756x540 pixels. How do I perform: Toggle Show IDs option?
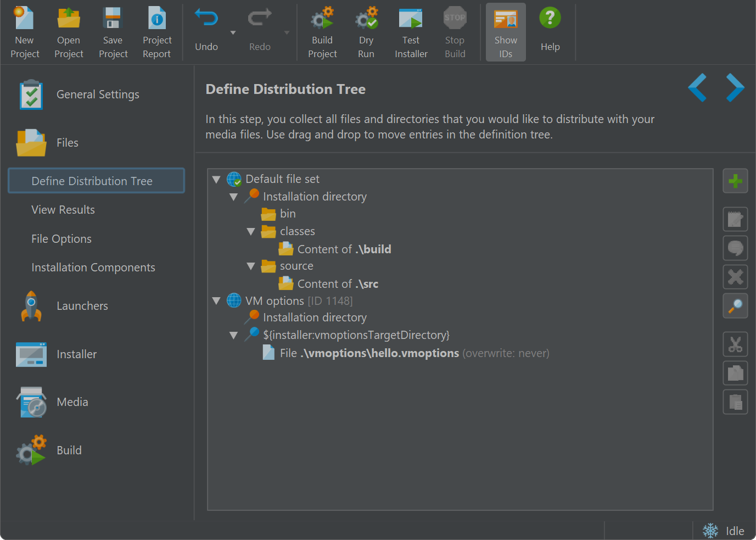pos(506,32)
